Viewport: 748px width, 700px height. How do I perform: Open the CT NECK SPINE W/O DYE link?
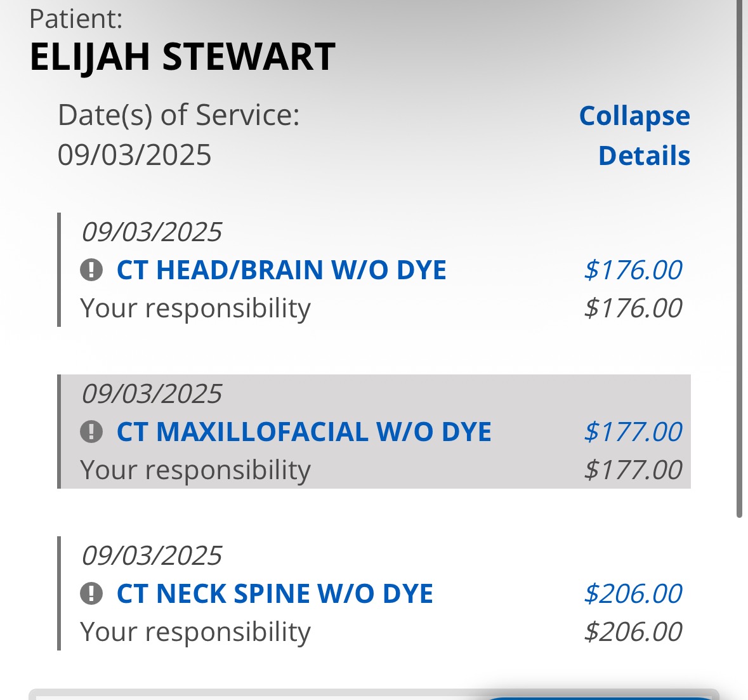(275, 594)
